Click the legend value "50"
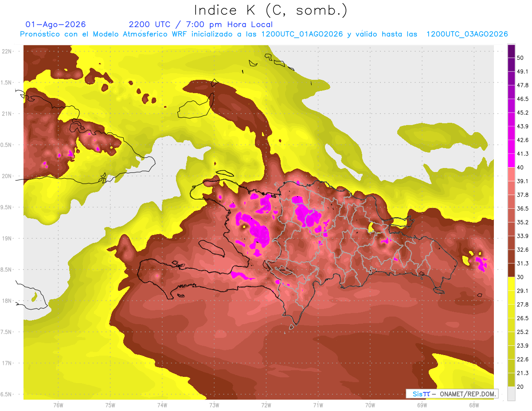This screenshot has width=532, height=411. click(521, 58)
